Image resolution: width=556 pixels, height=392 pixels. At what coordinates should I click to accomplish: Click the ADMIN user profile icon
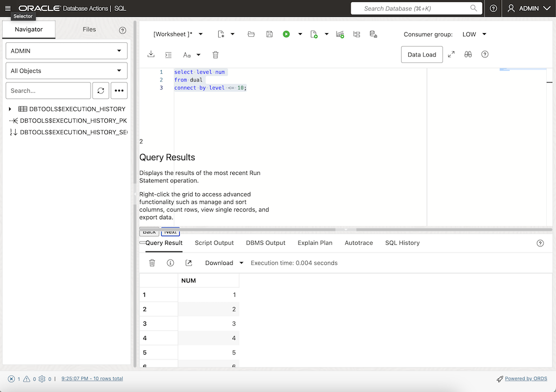[x=511, y=8]
